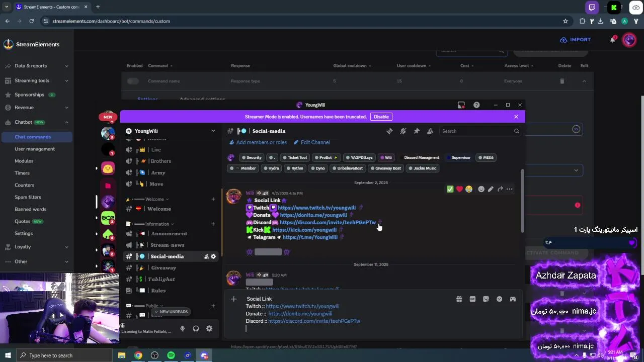Screen dimensions: 644x362
Task: Click the Kick extension icon in Chrome
Action: tap(614, 7)
